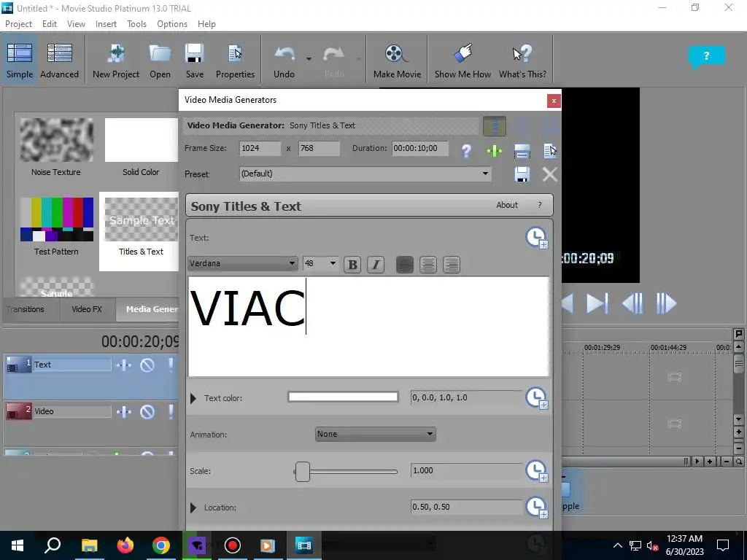The width and height of the screenshot is (747, 560).
Task: Switch to the Video FX tab
Action: 87,309
